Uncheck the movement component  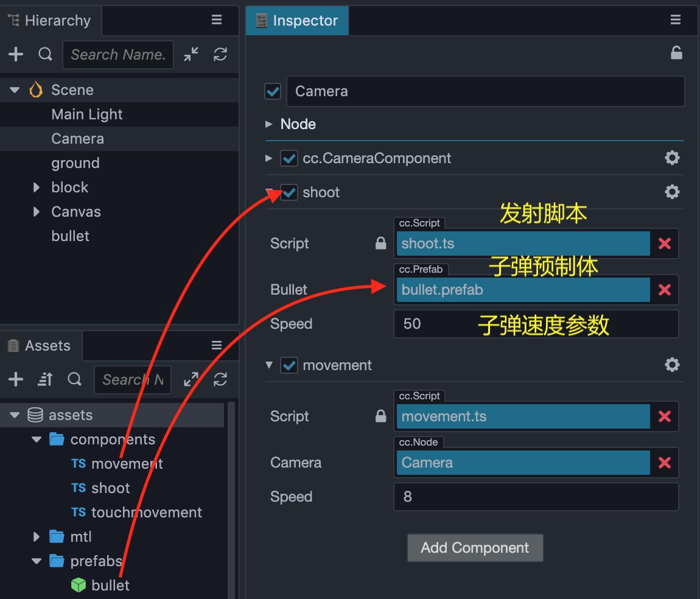tap(289, 365)
